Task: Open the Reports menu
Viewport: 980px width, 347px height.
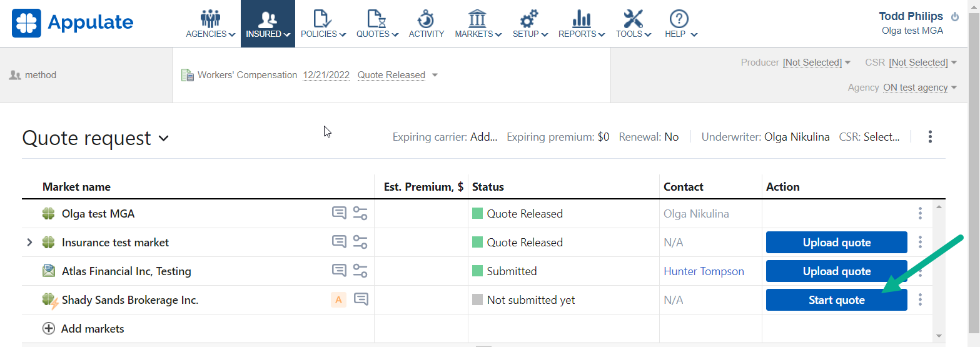Action: (582, 24)
